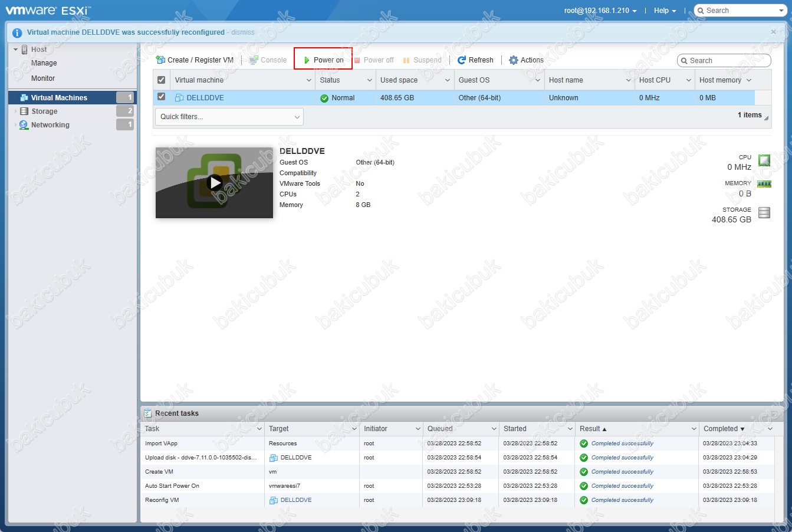Open Host memory column dropdown arrow
This screenshot has height=532, width=792.
click(x=749, y=80)
